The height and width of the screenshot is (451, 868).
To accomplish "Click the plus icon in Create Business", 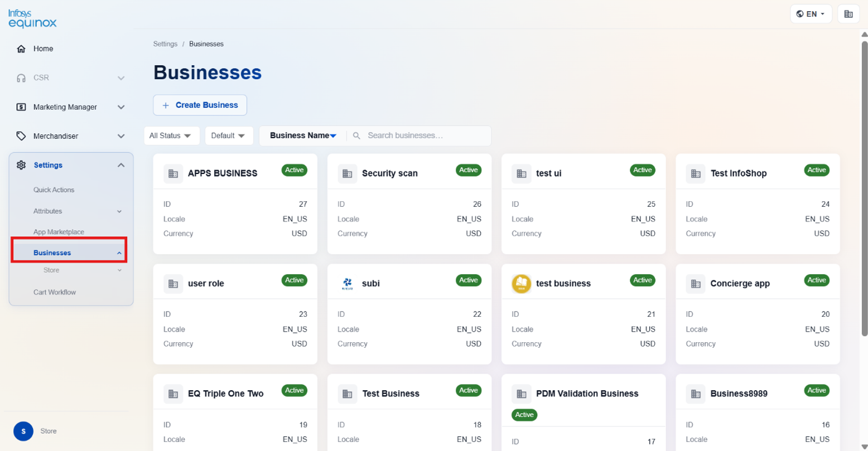I will tap(166, 105).
